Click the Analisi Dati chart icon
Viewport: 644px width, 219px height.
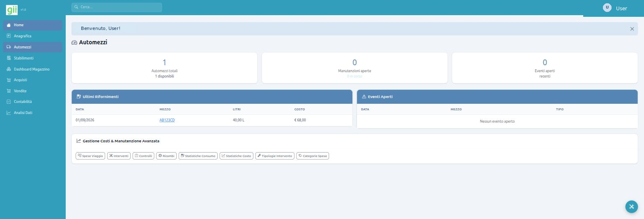click(x=9, y=113)
